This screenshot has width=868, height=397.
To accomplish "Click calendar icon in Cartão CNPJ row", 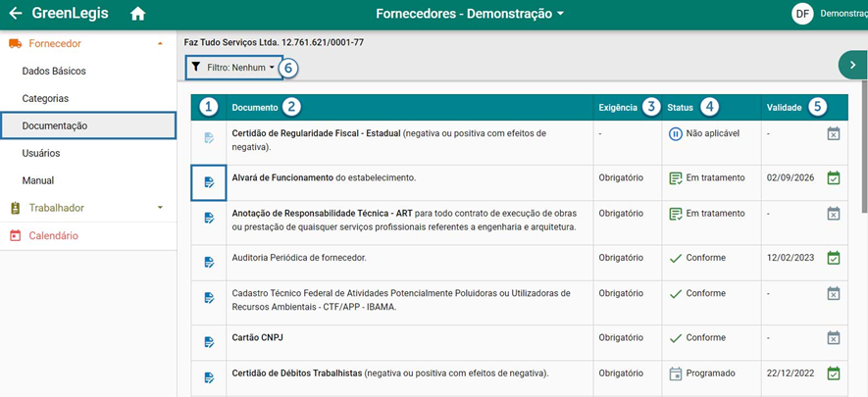I will pos(833,337).
